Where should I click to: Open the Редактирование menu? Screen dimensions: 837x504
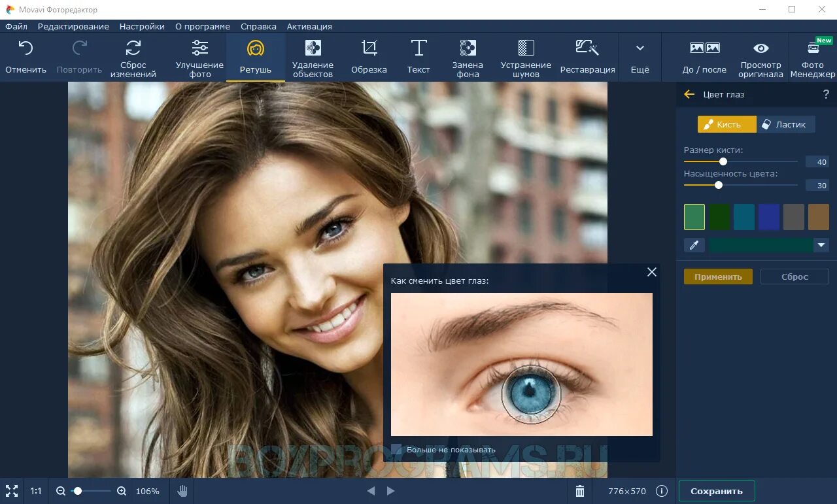73,27
